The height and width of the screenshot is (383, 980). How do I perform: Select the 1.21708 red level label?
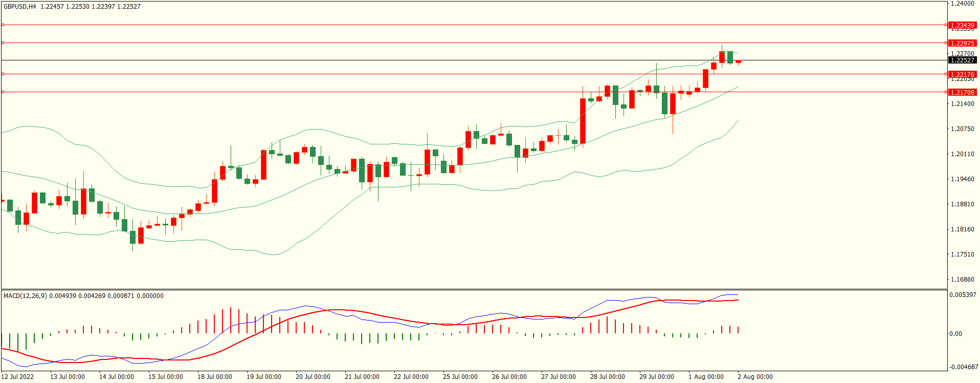click(x=962, y=92)
